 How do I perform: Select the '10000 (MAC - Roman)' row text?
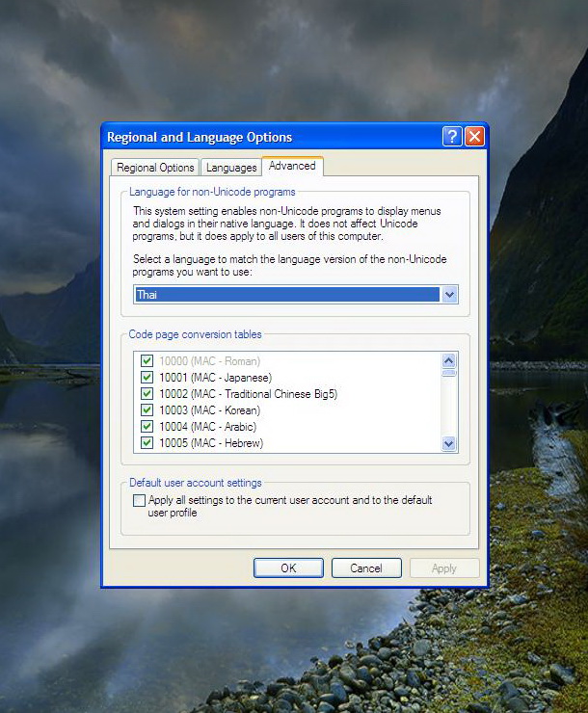pos(209,361)
